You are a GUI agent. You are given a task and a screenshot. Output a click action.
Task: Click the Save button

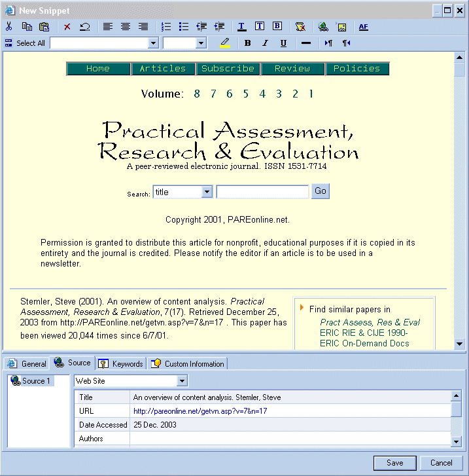(x=394, y=463)
